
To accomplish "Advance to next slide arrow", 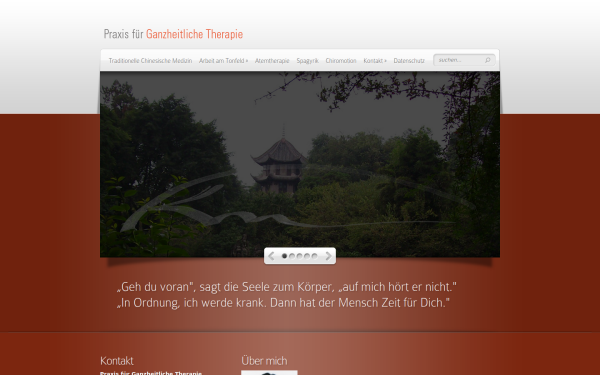I will (328, 256).
